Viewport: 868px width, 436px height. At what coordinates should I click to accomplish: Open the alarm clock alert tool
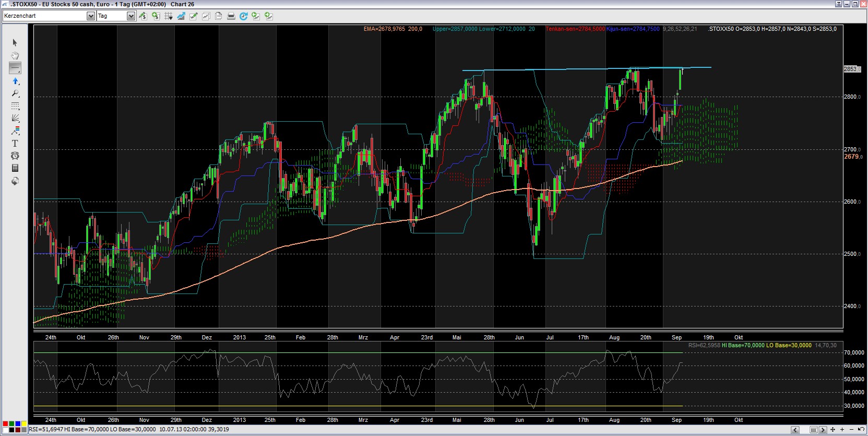pyautogui.click(x=15, y=156)
